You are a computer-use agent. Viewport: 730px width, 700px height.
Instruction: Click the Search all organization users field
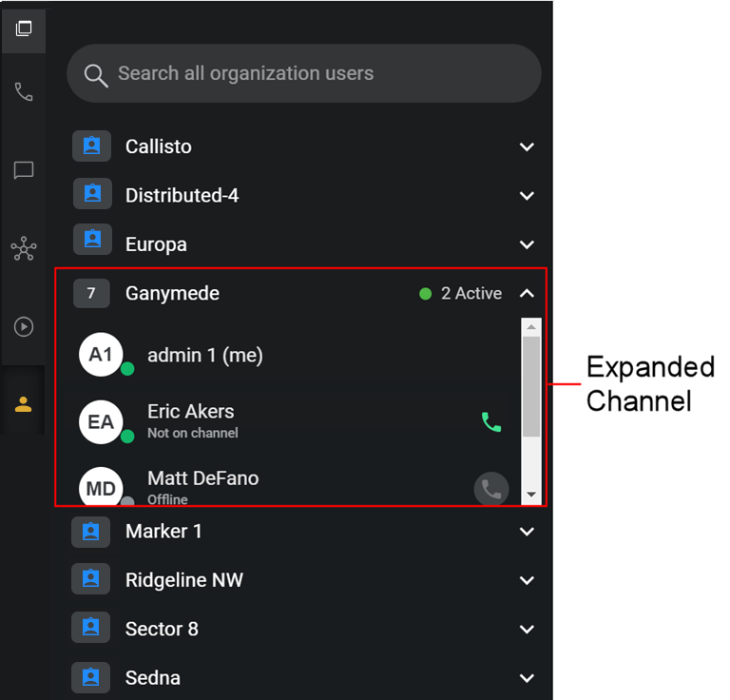[x=304, y=73]
